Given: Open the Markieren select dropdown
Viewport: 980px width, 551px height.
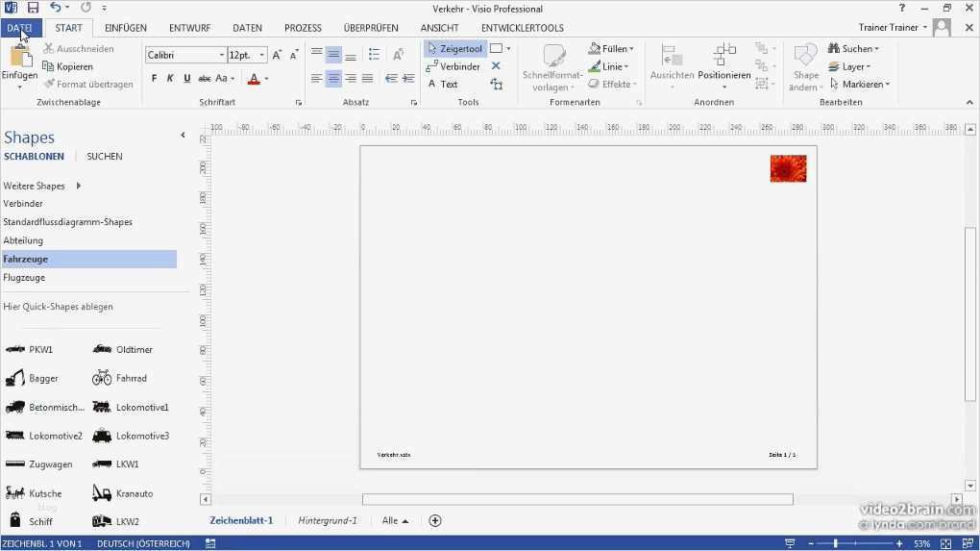Looking at the screenshot, I should coord(859,84).
